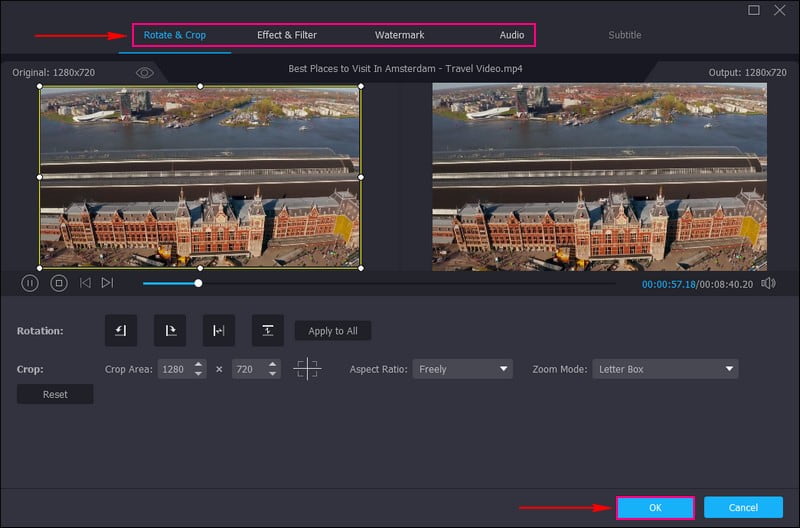The height and width of the screenshot is (528, 800).
Task: Toggle original preview eye icon
Action: click(x=145, y=73)
